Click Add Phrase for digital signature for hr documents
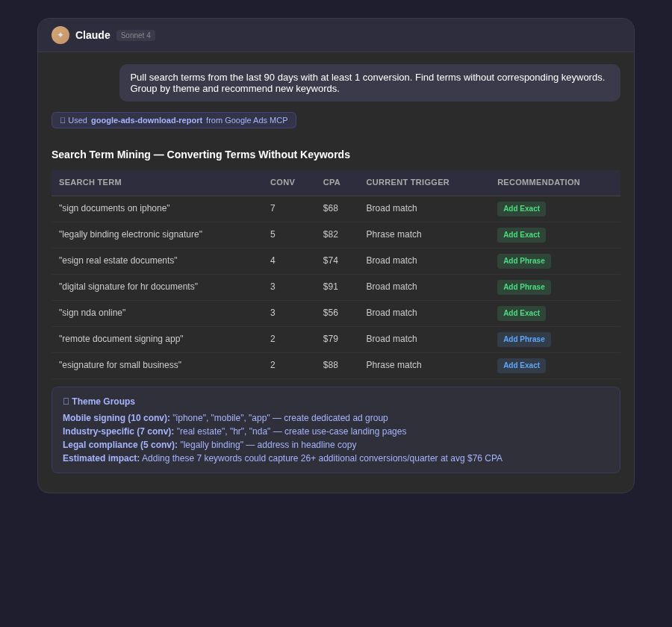 click(x=523, y=287)
